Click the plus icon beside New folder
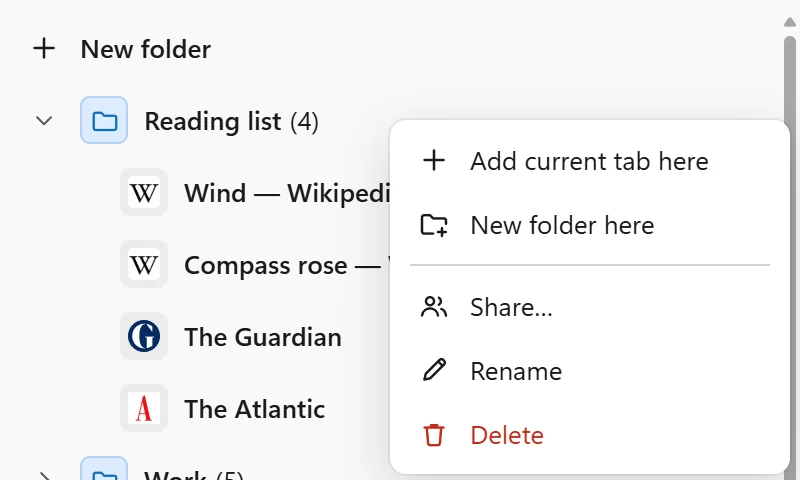This screenshot has width=800, height=480. tap(44, 49)
